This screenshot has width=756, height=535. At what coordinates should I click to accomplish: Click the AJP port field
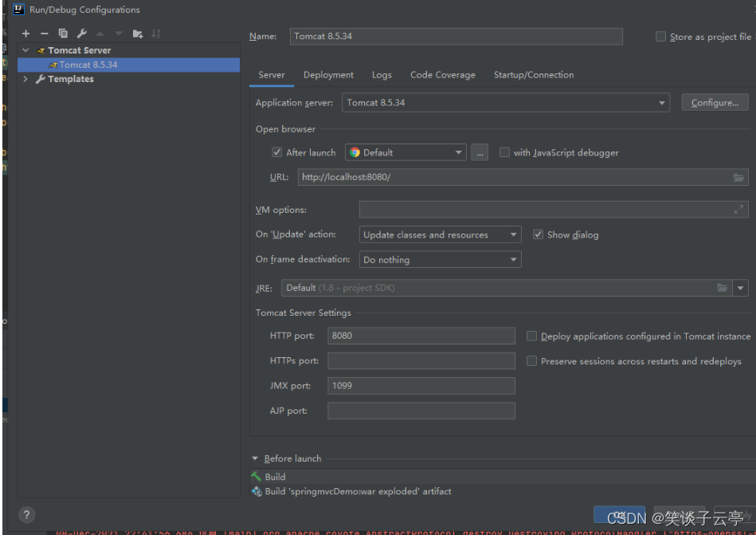click(x=421, y=411)
